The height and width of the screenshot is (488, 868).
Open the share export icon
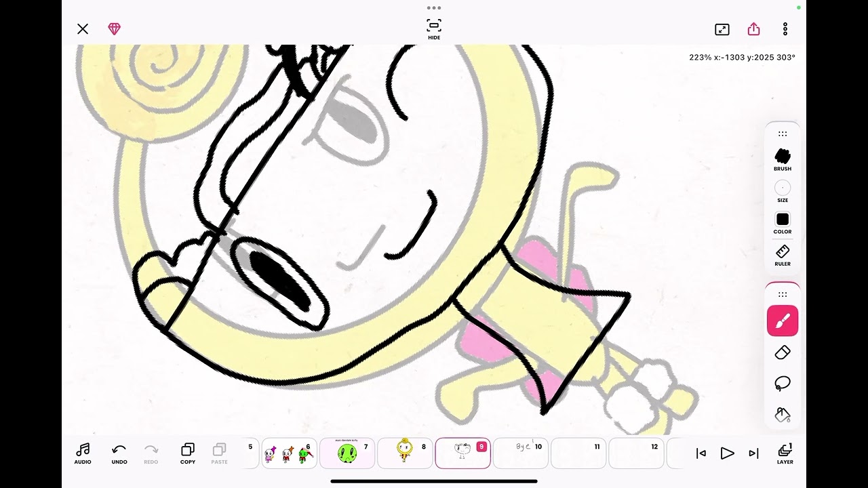pyautogui.click(x=753, y=29)
